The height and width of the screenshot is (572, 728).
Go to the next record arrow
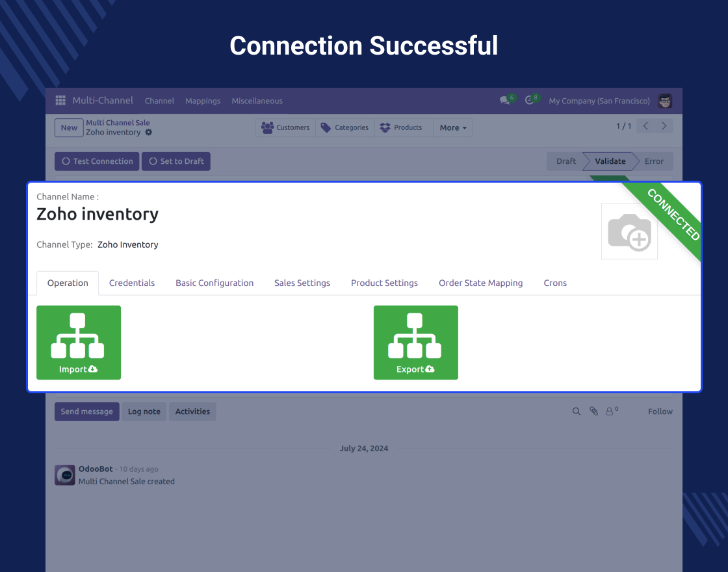(664, 126)
